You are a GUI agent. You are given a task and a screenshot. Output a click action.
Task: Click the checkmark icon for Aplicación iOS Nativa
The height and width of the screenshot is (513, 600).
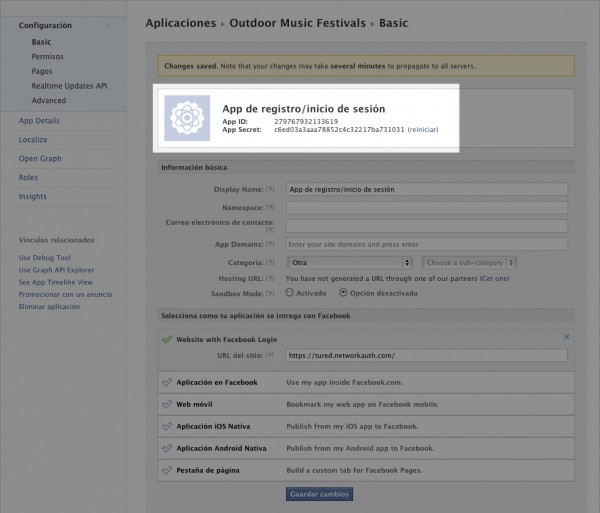click(x=167, y=426)
